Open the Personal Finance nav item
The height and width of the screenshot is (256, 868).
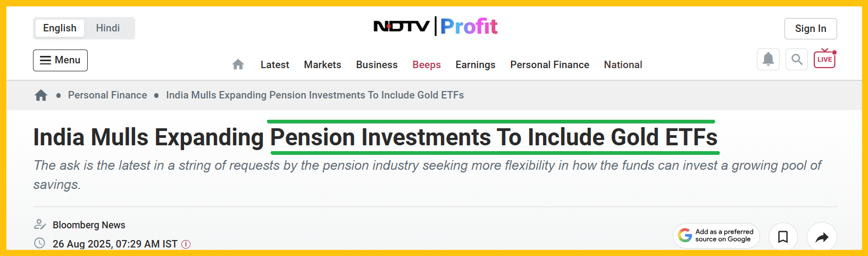pos(549,64)
